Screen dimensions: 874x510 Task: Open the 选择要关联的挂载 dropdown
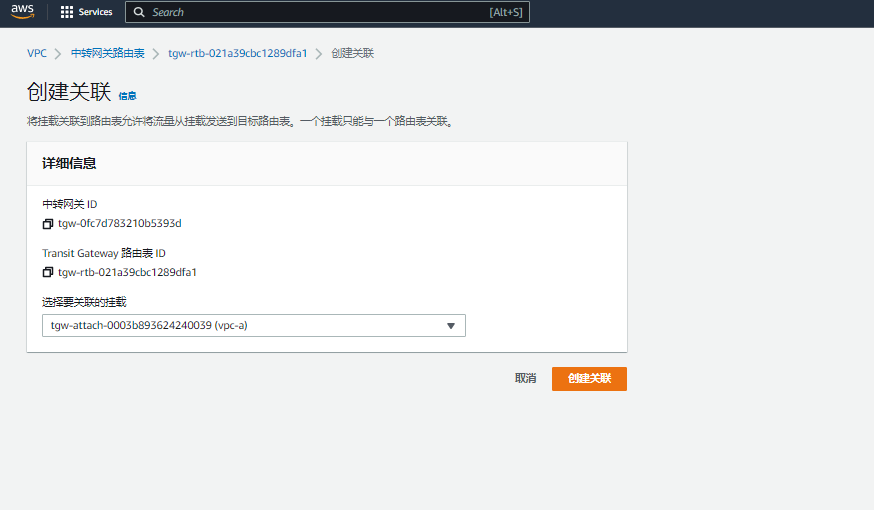(254, 326)
